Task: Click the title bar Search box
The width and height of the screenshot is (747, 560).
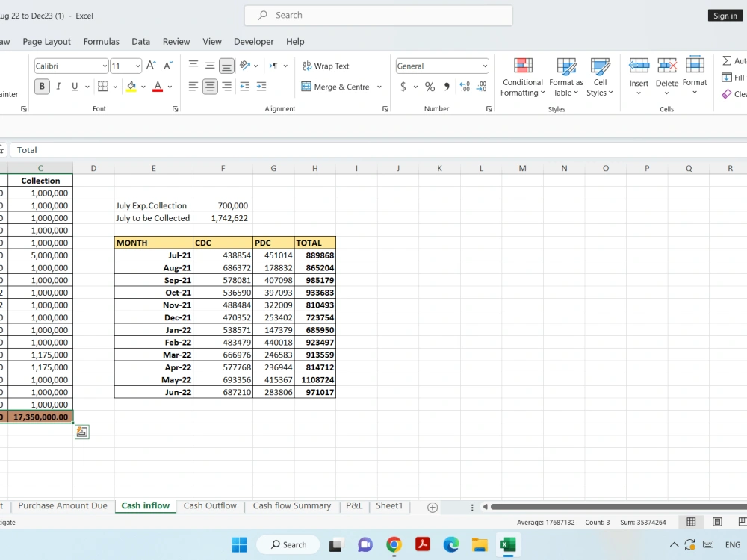Action: (x=378, y=15)
